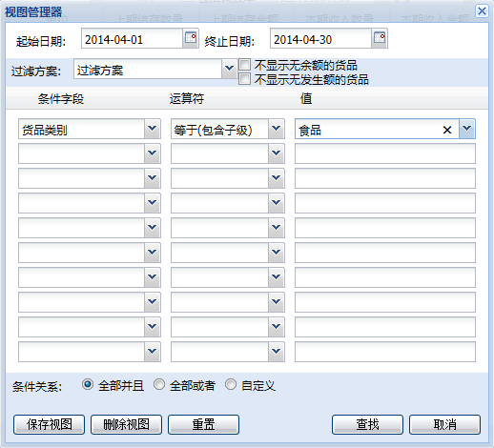Open the 等于(包含子级) operator dropdown

[x=277, y=129]
